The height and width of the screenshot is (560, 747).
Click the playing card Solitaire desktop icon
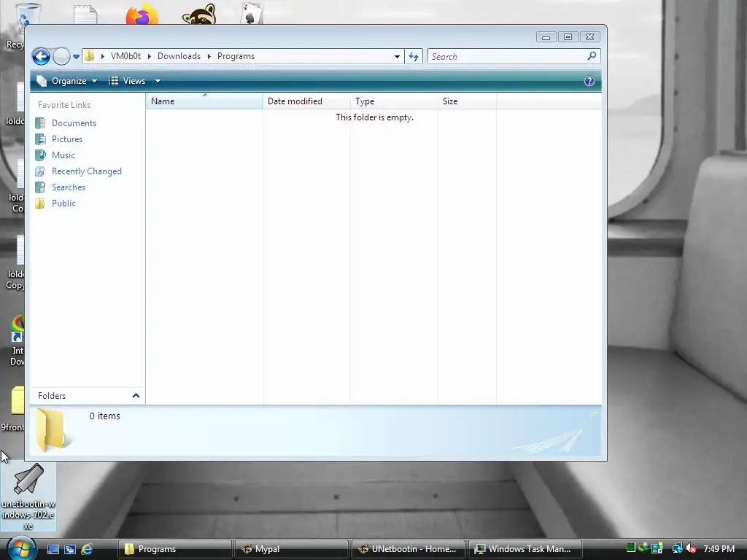click(252, 13)
